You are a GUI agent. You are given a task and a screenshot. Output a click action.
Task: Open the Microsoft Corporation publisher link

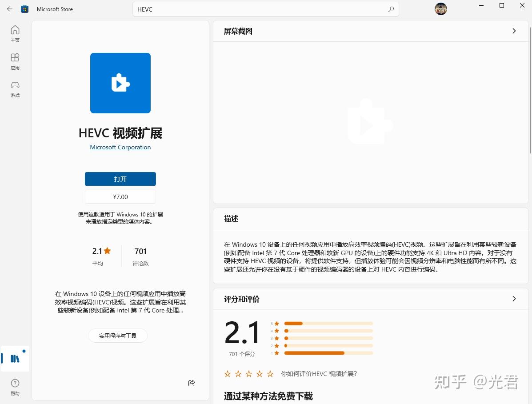pyautogui.click(x=120, y=147)
